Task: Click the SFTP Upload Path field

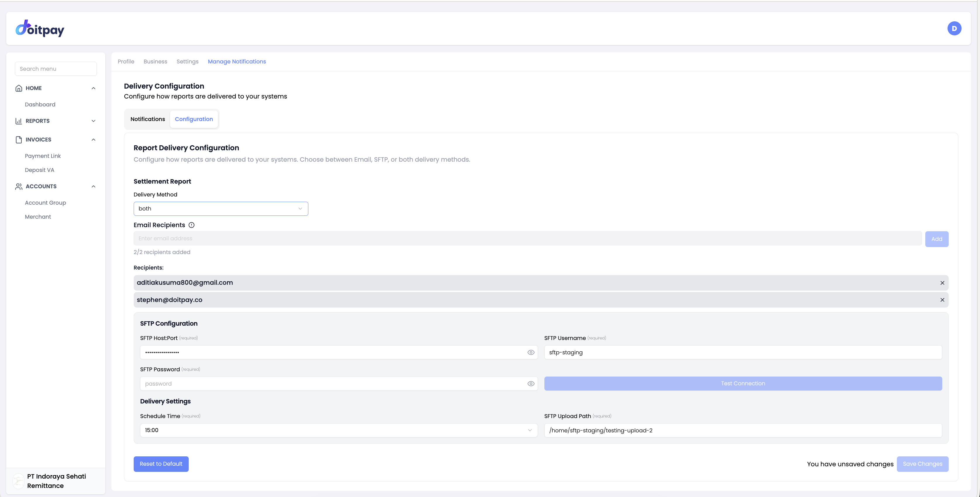Action: [x=743, y=430]
